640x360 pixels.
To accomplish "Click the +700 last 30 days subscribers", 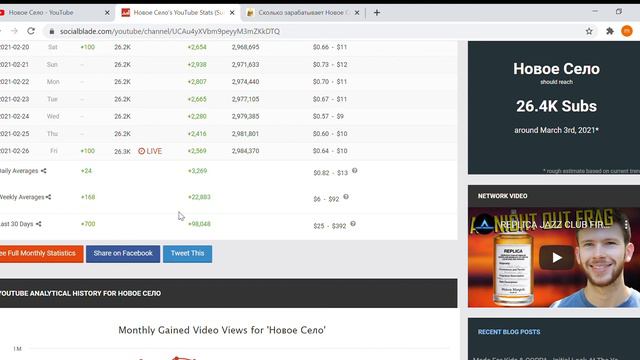I will (x=88, y=224).
